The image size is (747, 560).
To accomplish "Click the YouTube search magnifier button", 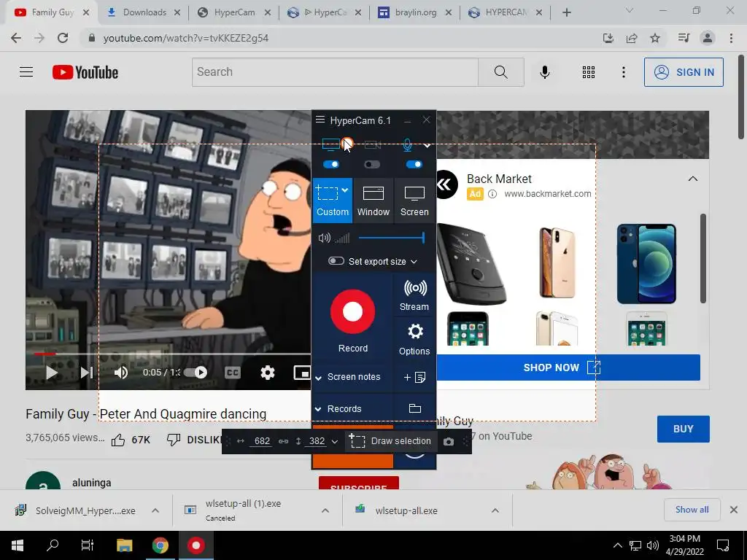I will coord(500,72).
